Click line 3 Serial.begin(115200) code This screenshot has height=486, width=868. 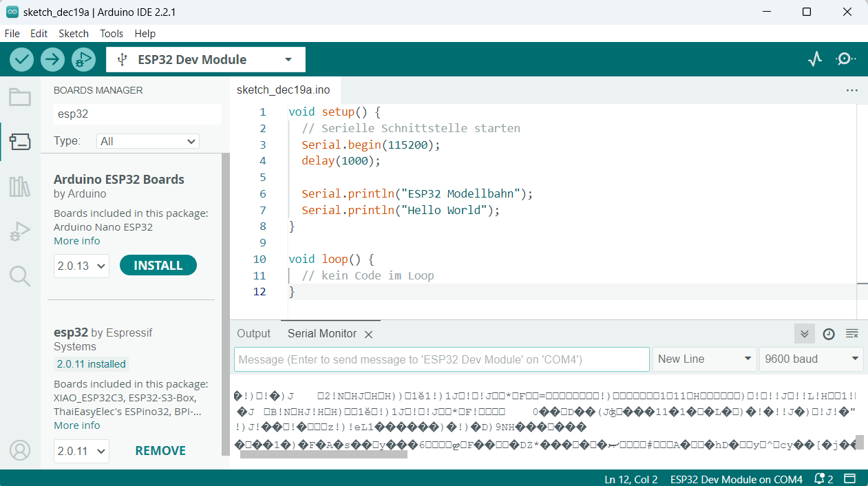tap(370, 145)
